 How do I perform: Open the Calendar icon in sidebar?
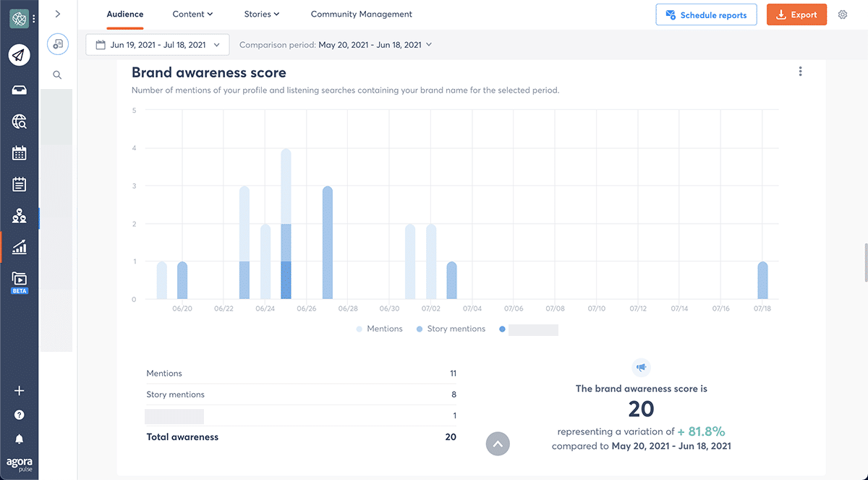click(20, 153)
